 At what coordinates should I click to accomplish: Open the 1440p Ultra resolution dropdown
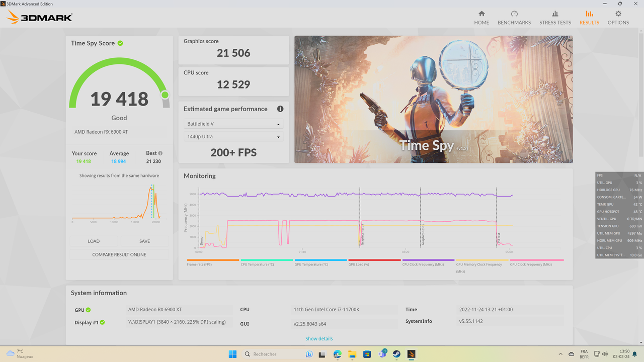click(233, 136)
